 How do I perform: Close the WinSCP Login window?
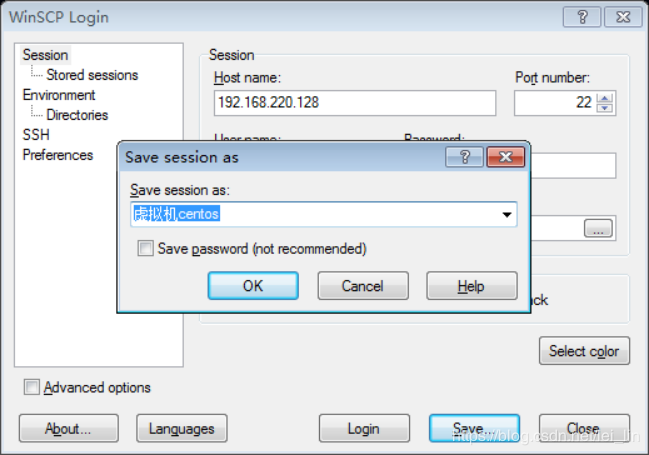point(620,17)
